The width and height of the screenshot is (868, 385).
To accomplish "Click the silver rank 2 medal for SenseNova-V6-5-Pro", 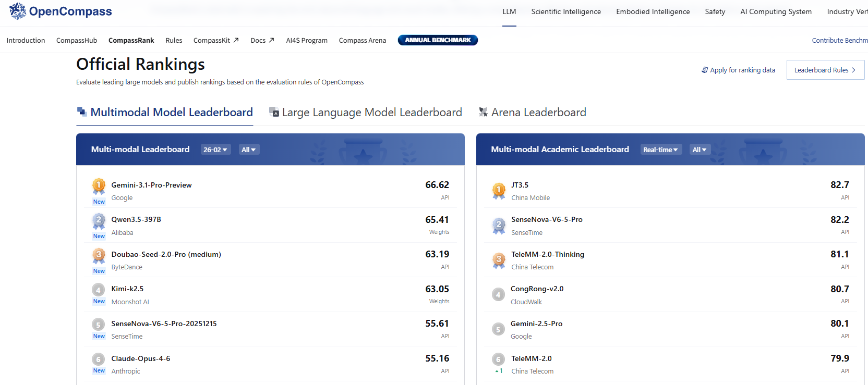I will click(x=499, y=226).
